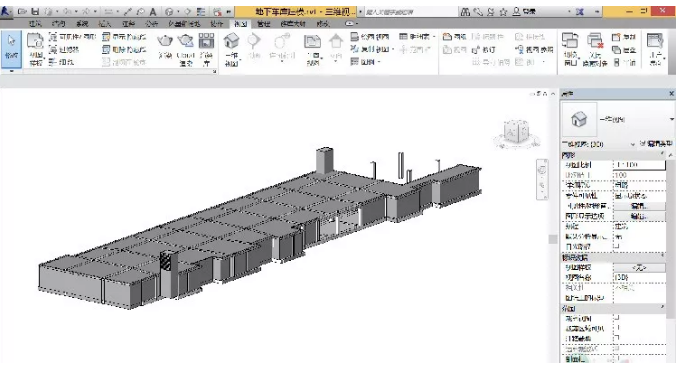Click the Edit button for visibility/graphics overrides
Image resolution: width=690 pixels, height=375 pixels.
(639, 206)
